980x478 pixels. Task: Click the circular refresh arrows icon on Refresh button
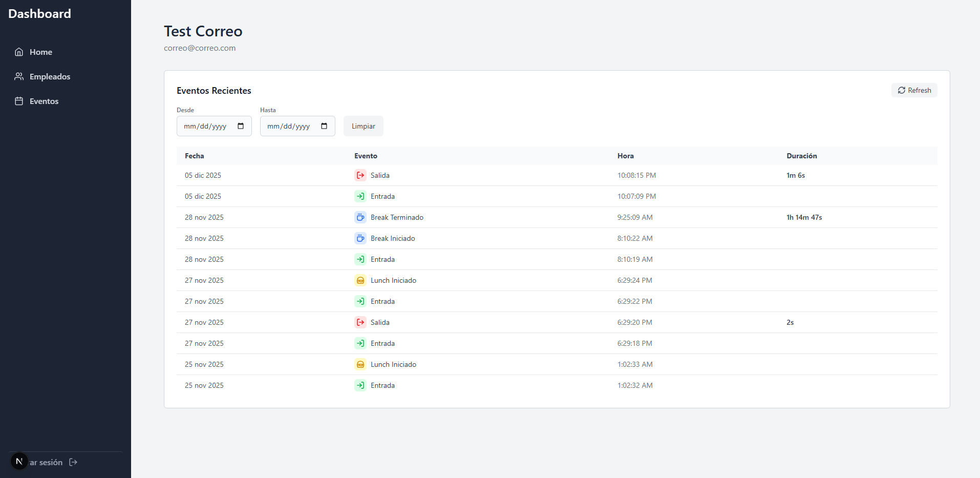tap(902, 90)
